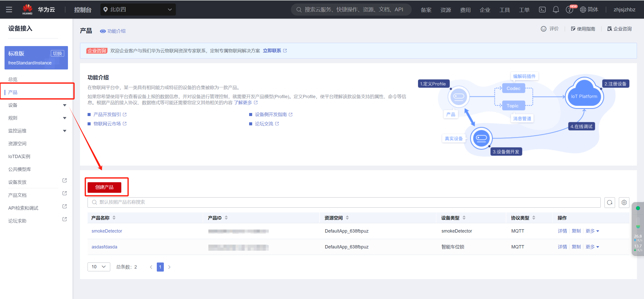Sort table by 产品名称 column
The image size is (644, 299).
[x=114, y=218]
